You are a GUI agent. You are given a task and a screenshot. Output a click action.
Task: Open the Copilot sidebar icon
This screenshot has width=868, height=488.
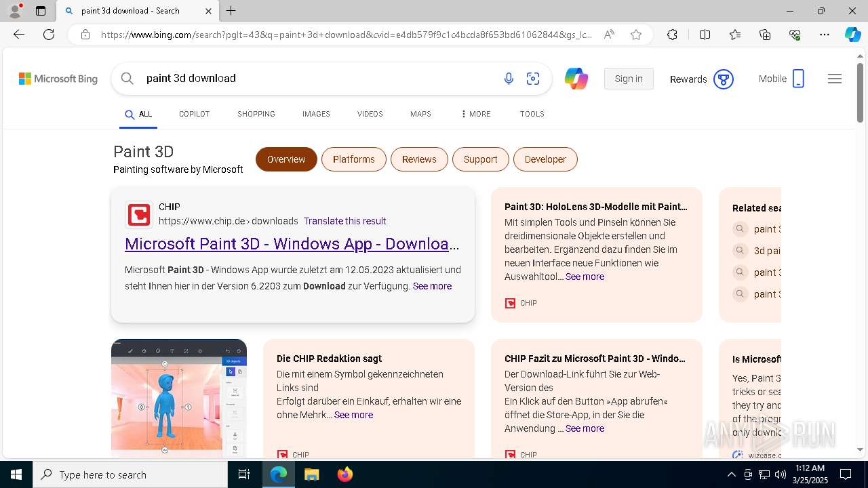[852, 35]
